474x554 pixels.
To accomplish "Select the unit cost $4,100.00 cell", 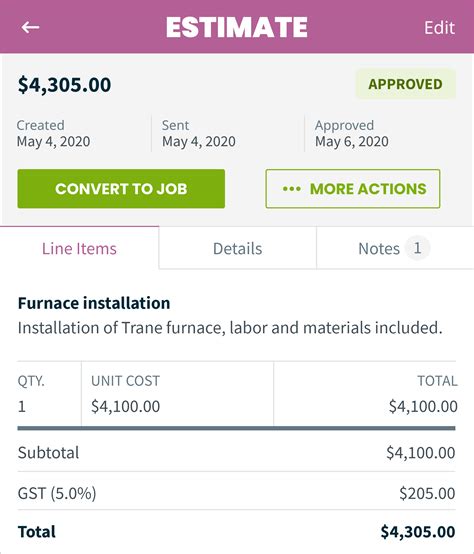I will [125, 406].
